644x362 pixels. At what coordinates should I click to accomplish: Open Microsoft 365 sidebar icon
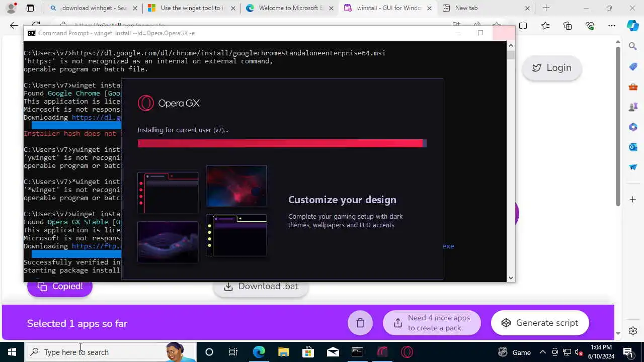tap(633, 127)
